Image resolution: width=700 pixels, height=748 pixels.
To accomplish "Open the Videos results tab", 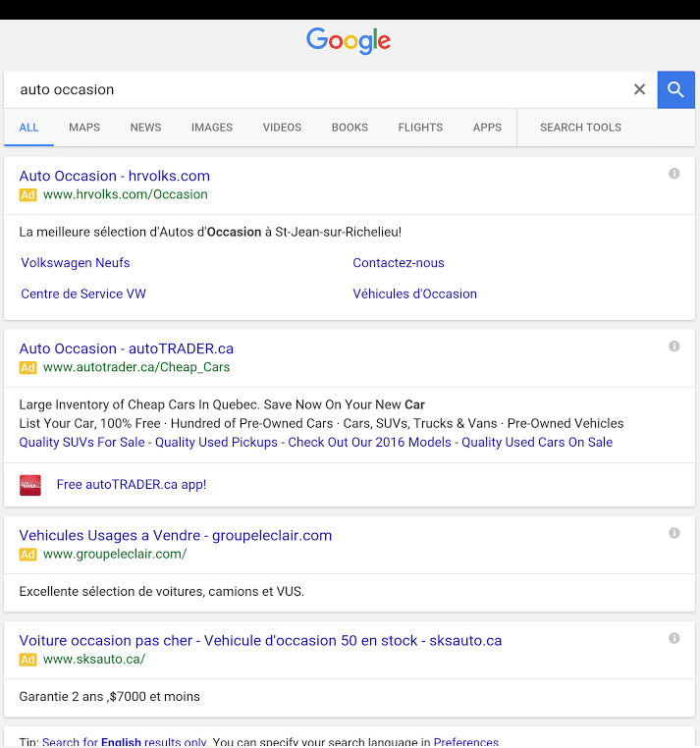I will click(x=282, y=128).
